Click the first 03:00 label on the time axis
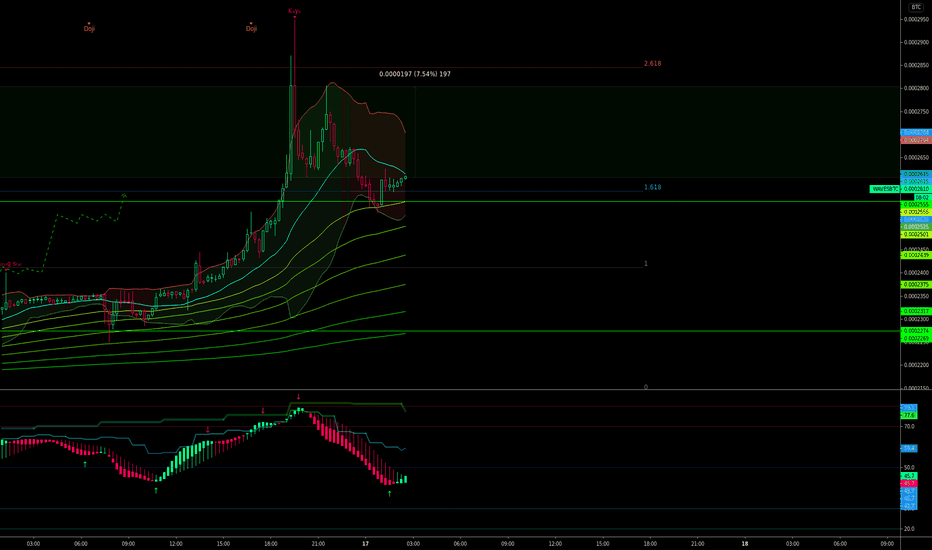The height and width of the screenshot is (550, 932). [x=33, y=543]
